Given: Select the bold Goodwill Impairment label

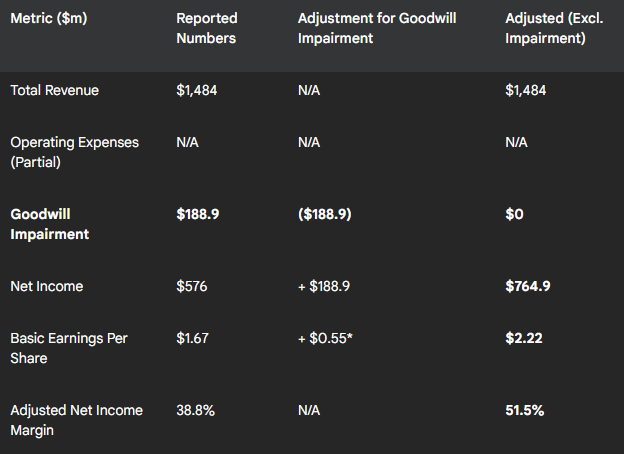Looking at the screenshot, I should [50, 224].
